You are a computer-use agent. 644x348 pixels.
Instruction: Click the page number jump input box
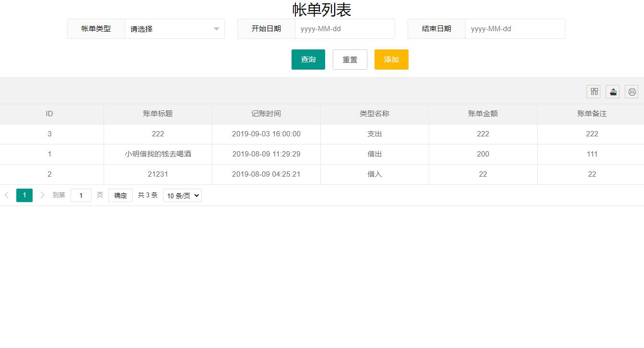click(x=81, y=195)
